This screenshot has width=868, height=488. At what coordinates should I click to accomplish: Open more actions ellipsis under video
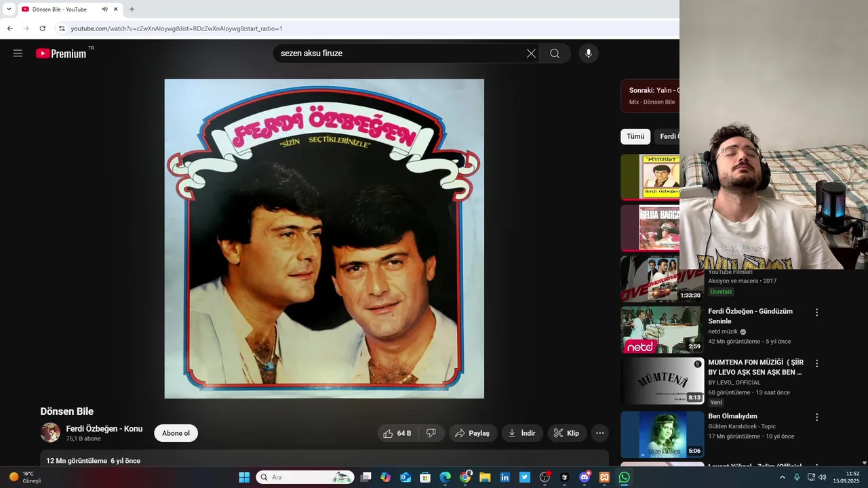(x=599, y=433)
